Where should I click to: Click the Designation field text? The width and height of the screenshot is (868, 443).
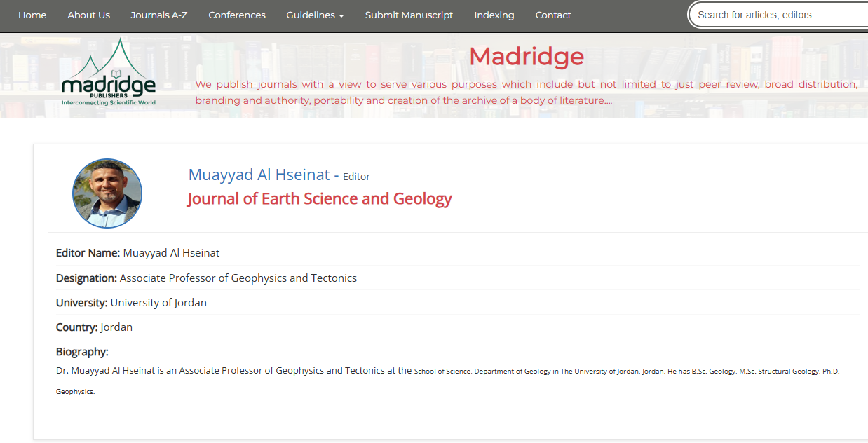[x=238, y=278]
